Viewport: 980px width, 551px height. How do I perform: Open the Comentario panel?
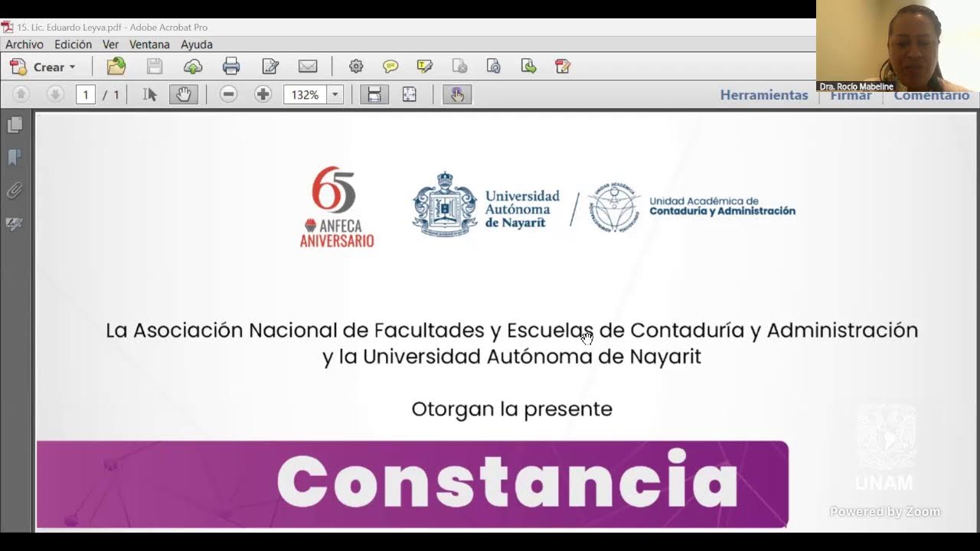pos(931,95)
